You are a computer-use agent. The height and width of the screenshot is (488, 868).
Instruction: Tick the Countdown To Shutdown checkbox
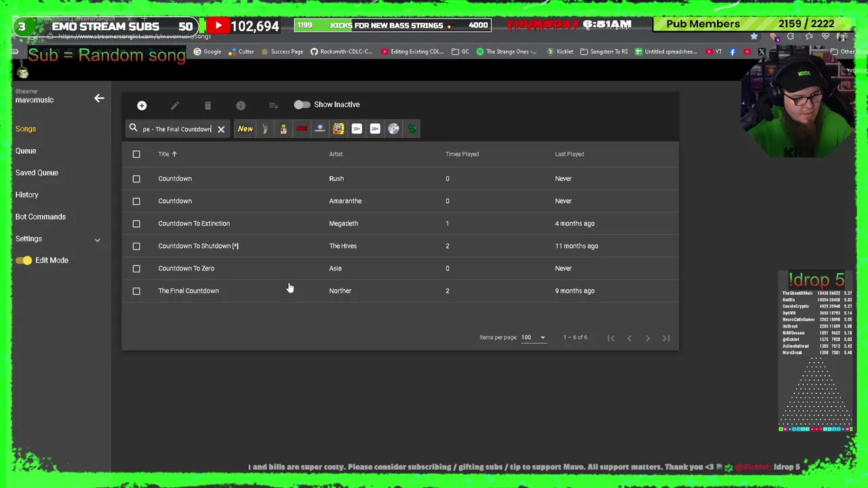[x=136, y=246]
